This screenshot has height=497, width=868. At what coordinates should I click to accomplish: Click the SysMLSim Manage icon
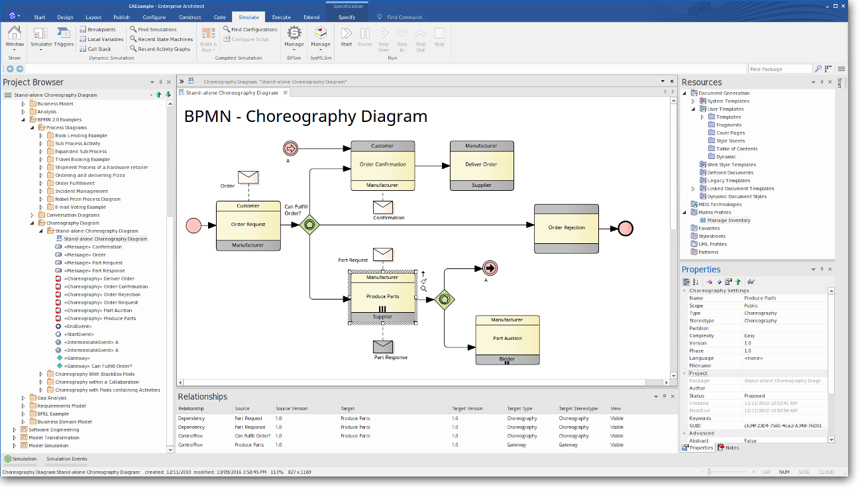point(321,34)
